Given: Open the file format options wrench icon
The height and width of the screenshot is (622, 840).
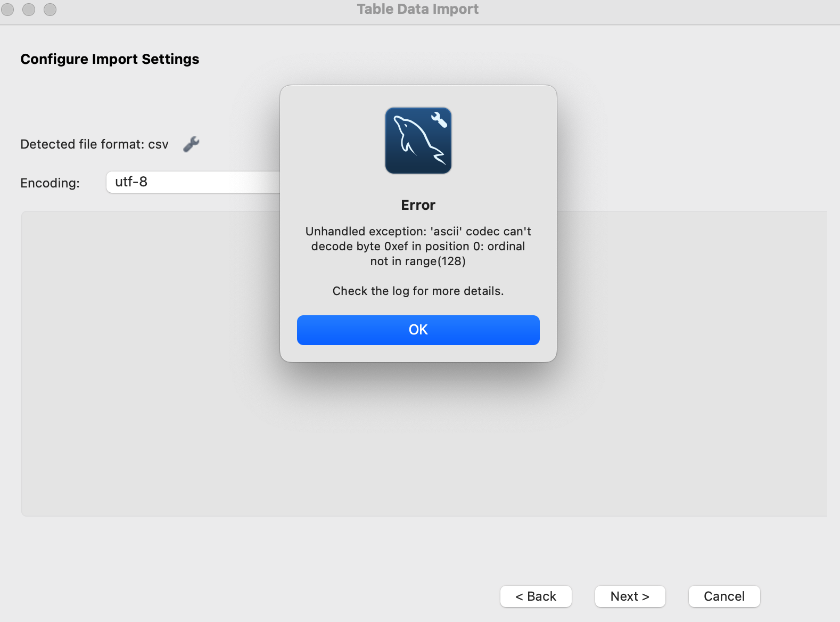Looking at the screenshot, I should click(x=191, y=144).
